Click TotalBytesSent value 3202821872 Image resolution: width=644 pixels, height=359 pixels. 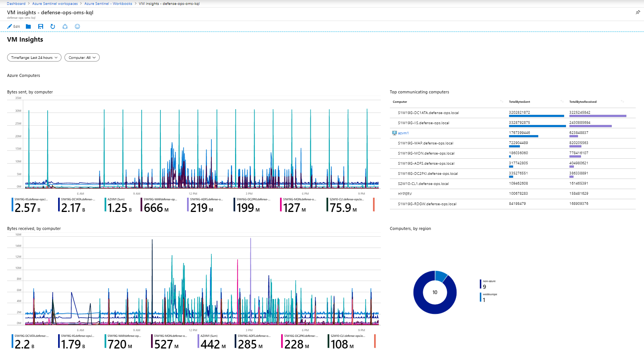(519, 113)
